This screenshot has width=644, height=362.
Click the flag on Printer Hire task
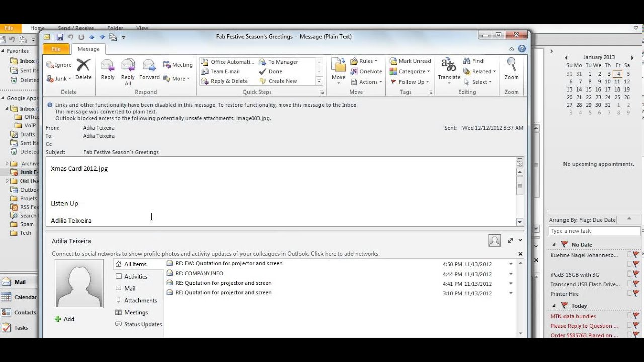636,294
